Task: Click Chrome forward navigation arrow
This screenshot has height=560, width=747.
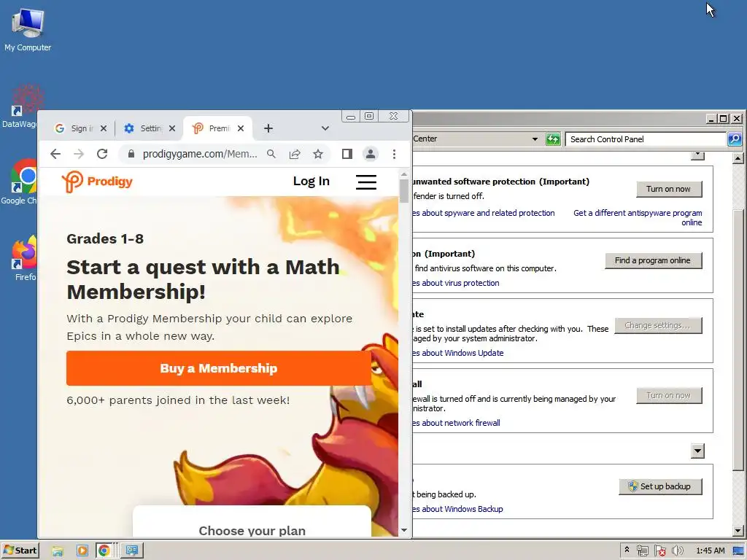Action: (79, 154)
